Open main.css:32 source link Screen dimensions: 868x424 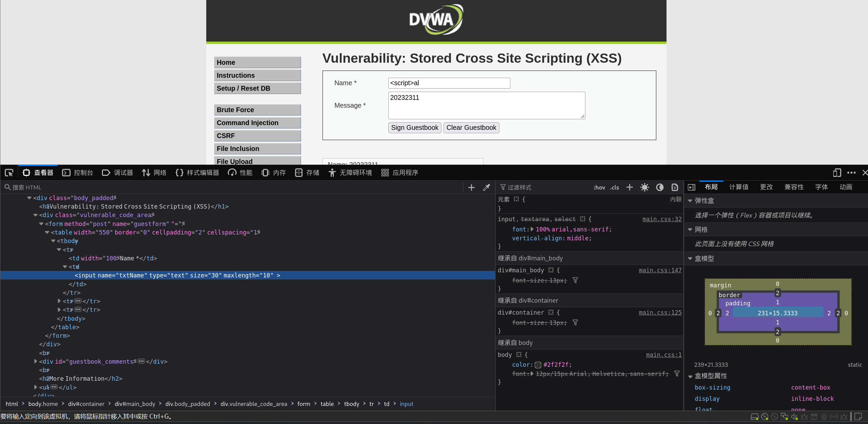coord(662,219)
